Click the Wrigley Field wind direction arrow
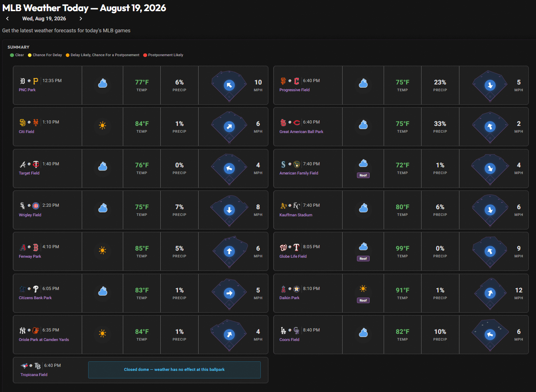536x392 pixels. (229, 210)
